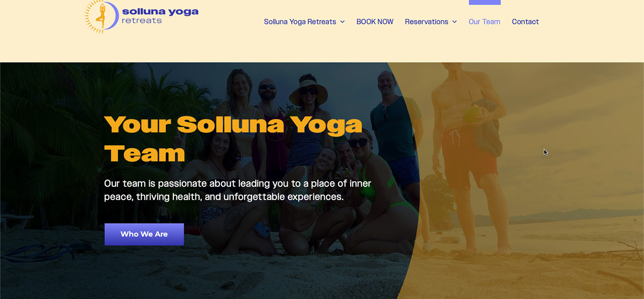644x299 pixels.
Task: Expand chevron next to Solluna Yoga Retreats
Action: pos(342,22)
